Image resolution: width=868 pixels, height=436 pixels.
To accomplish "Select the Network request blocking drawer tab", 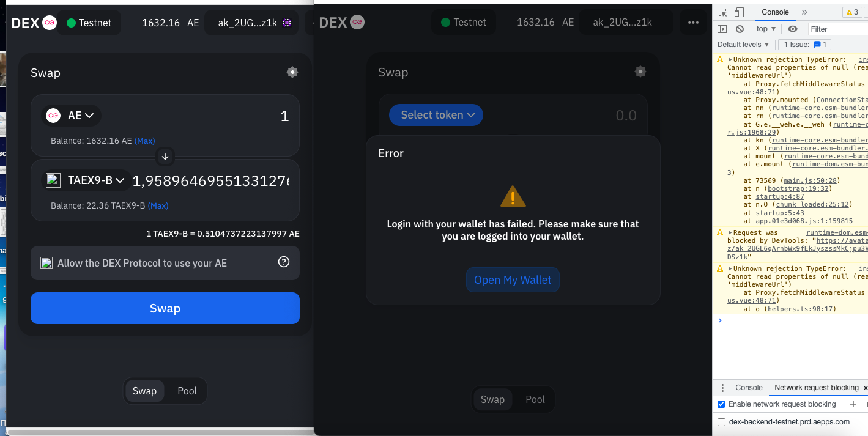I will click(x=817, y=388).
